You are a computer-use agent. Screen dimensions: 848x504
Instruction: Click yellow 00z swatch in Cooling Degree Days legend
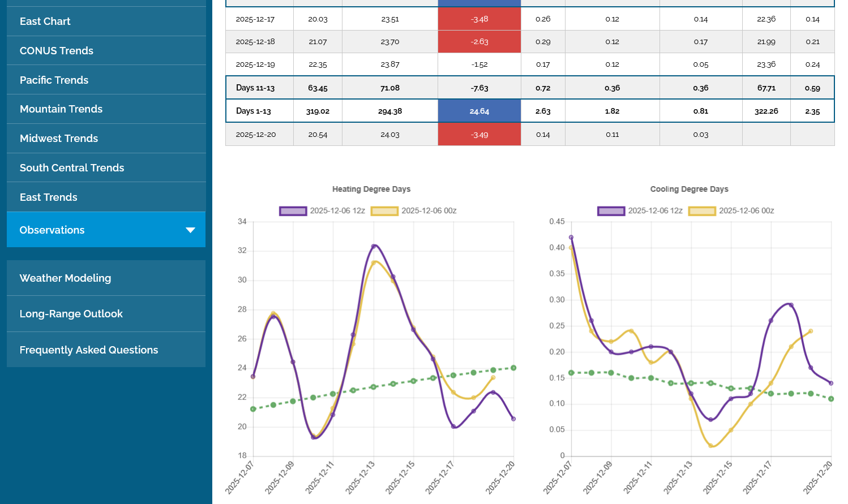click(x=702, y=211)
